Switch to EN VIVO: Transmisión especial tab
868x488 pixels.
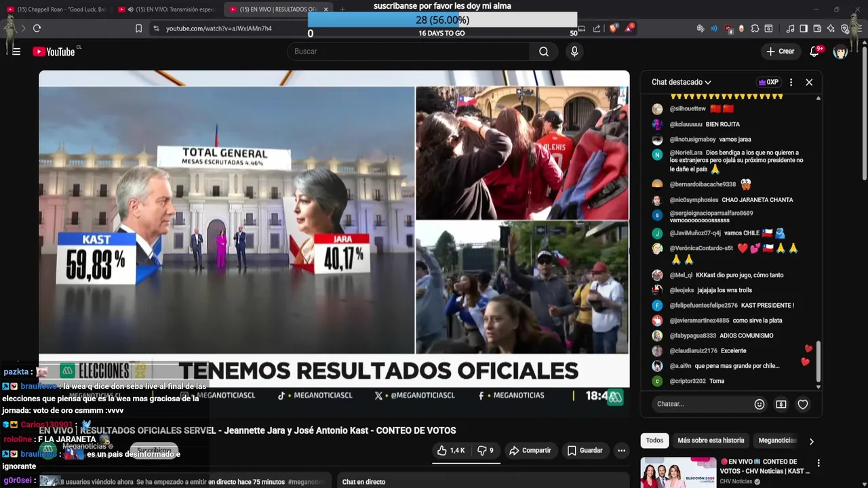coord(167,9)
